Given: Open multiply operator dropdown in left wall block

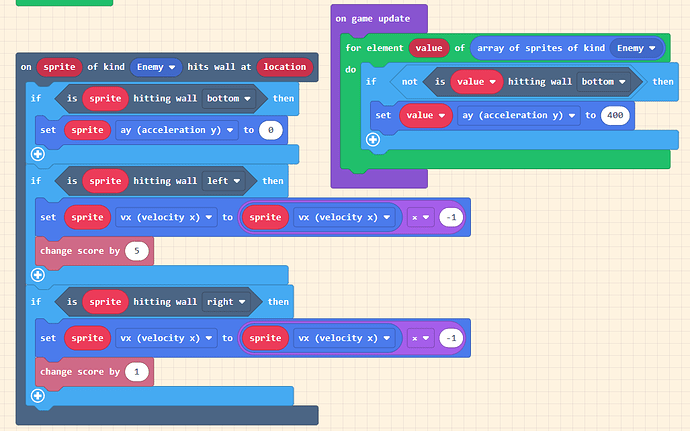Looking at the screenshot, I should click(420, 217).
